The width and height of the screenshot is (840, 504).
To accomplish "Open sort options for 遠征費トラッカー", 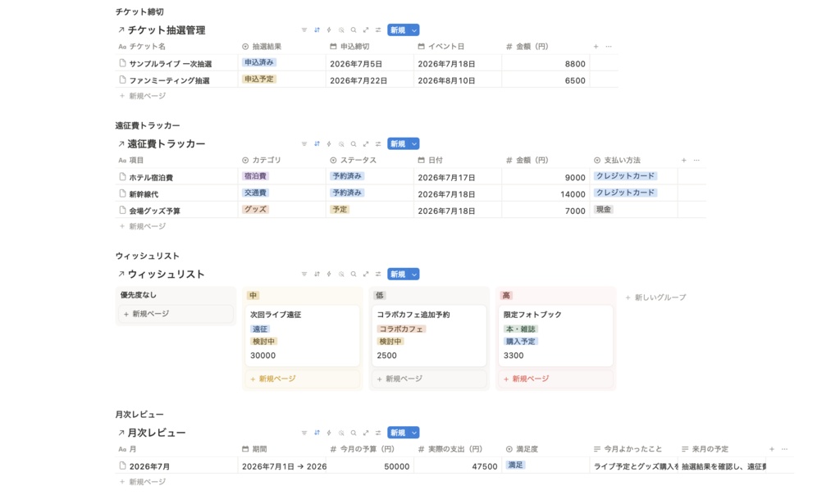I will (317, 144).
